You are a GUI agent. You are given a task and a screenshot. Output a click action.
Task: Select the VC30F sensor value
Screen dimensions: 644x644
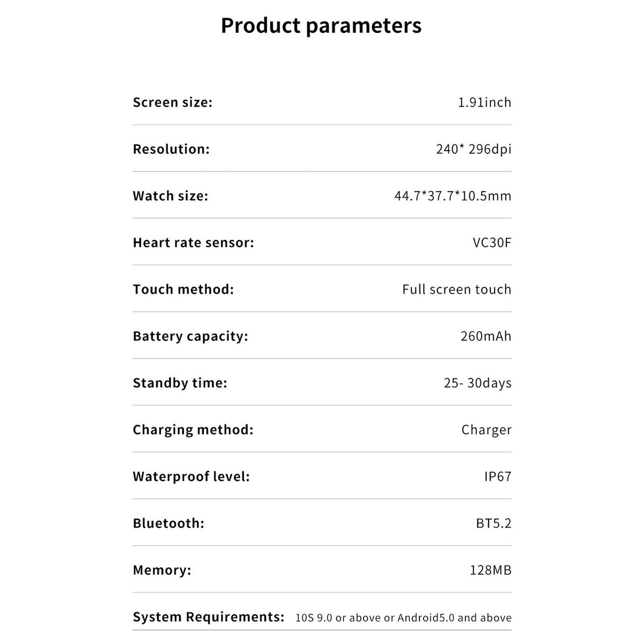click(492, 243)
